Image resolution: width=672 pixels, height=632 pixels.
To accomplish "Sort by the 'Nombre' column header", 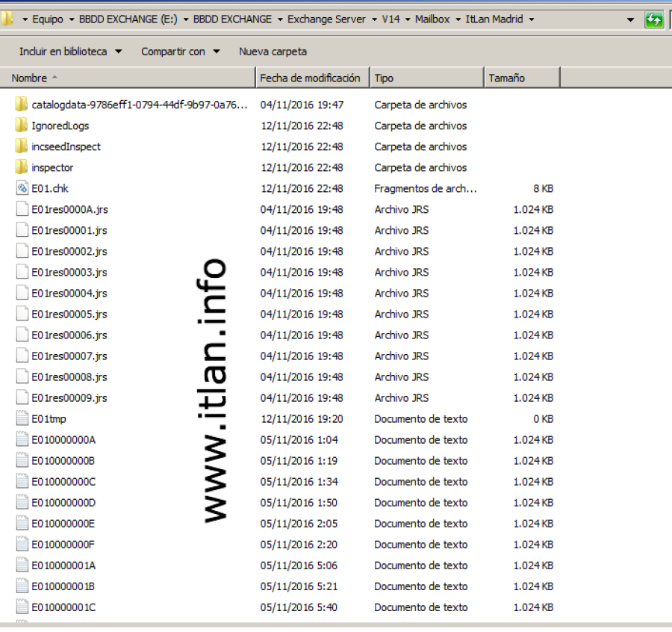I will point(30,78).
